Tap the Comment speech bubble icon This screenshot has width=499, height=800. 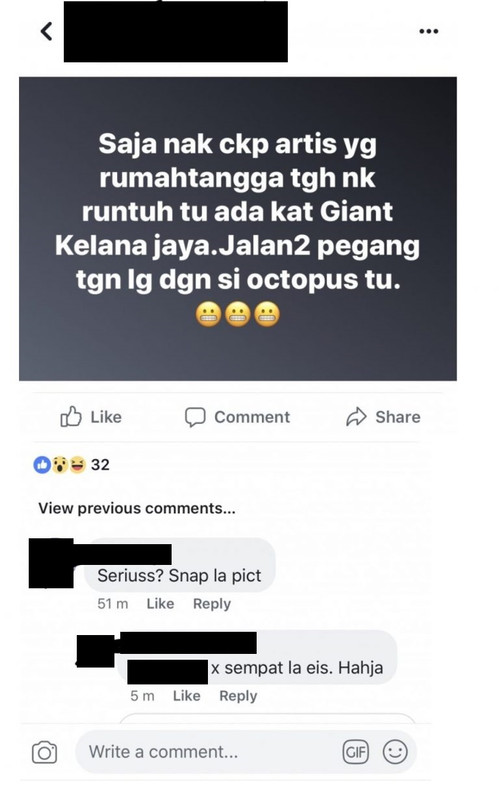195,417
